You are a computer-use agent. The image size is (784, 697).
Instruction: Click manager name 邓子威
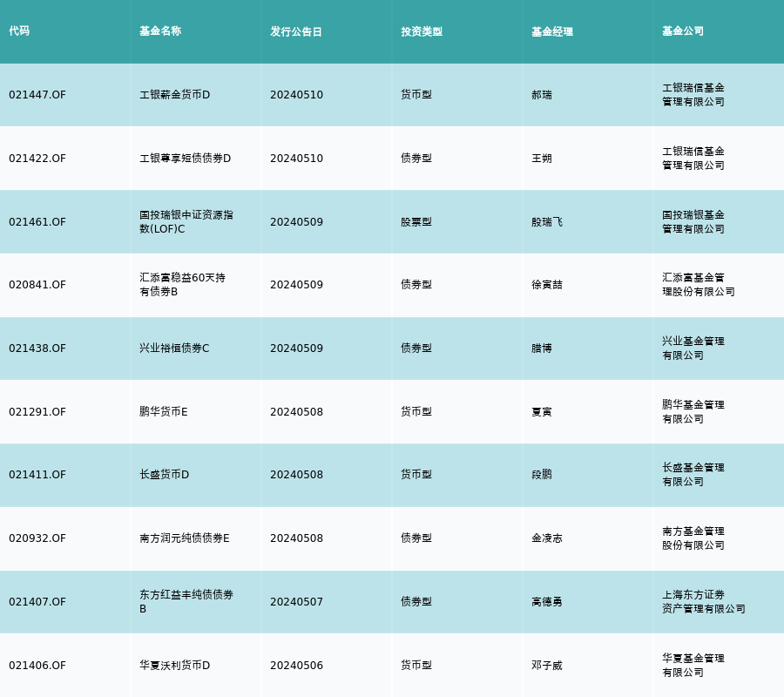(x=547, y=665)
